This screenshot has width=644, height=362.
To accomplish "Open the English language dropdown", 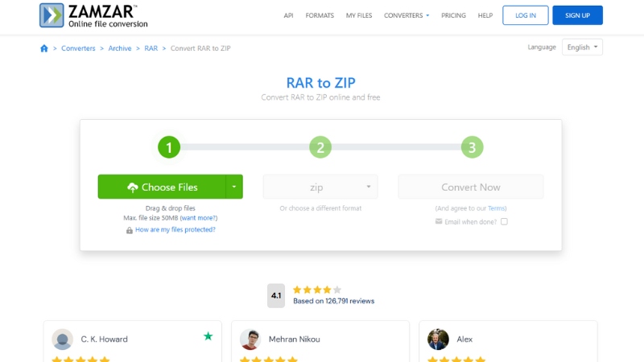I will coord(582,47).
